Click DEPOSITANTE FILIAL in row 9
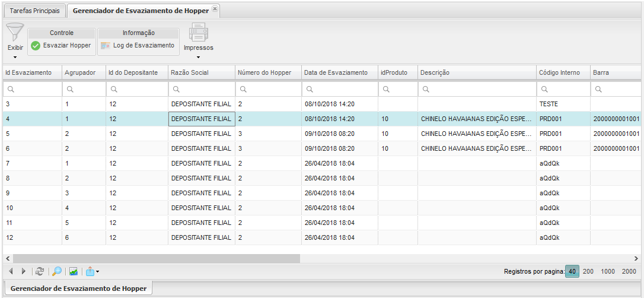 [x=202, y=193]
